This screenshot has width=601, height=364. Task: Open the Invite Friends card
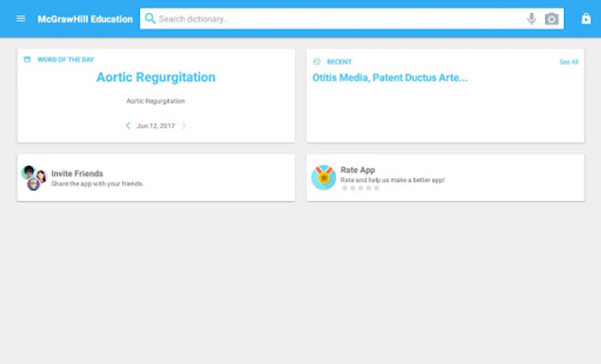(x=156, y=178)
